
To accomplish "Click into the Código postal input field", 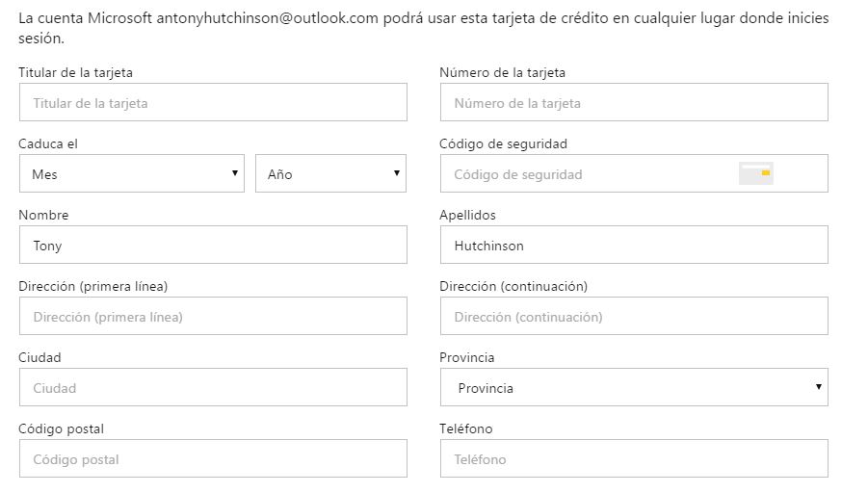I will point(213,459).
